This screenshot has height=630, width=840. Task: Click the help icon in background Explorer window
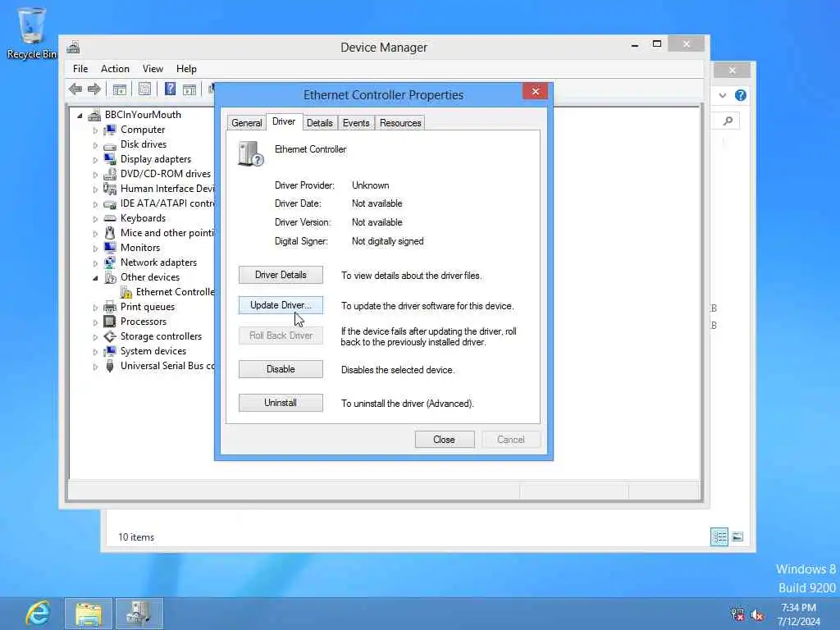tap(741, 95)
